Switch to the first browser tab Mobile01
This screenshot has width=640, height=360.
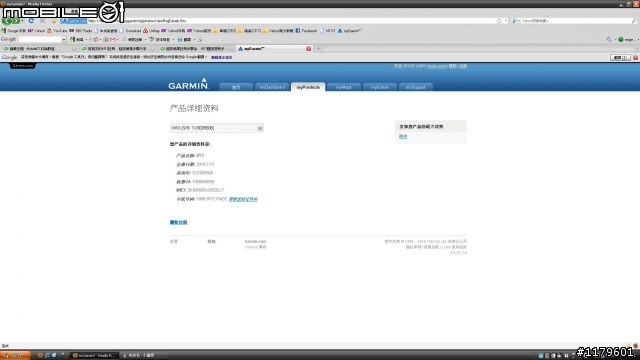pyautogui.click(x=39, y=49)
